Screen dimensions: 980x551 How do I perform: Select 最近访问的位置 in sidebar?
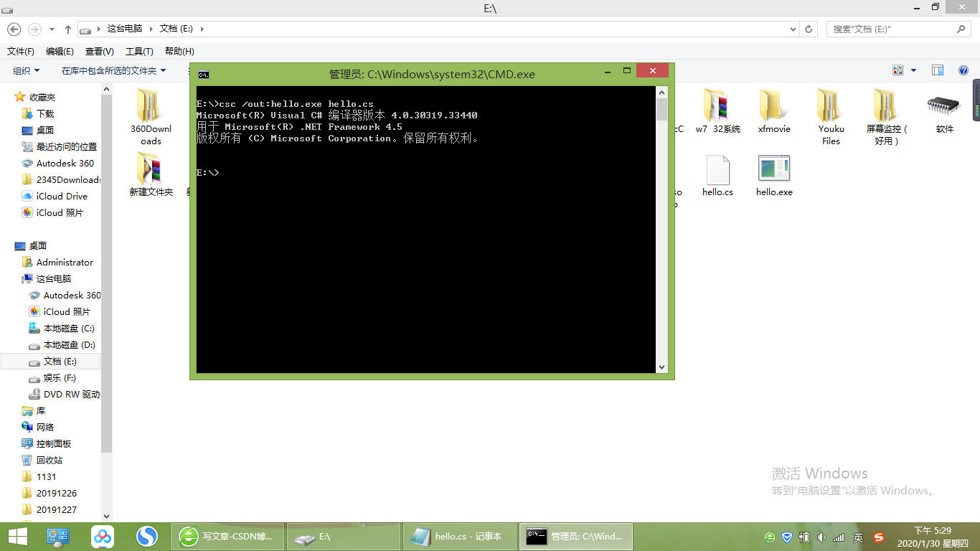67,146
